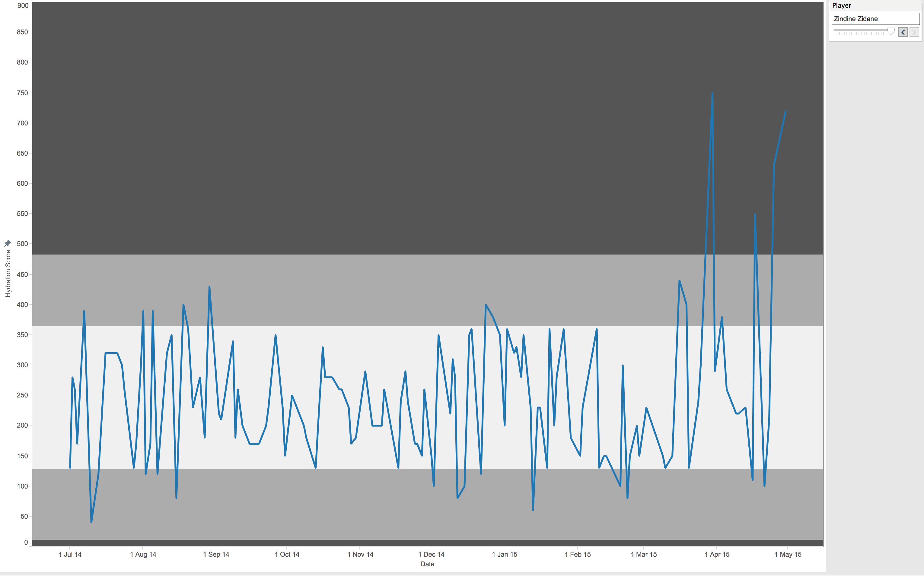
Task: Click the 1 Oct 14 axis label
Action: [x=287, y=554]
